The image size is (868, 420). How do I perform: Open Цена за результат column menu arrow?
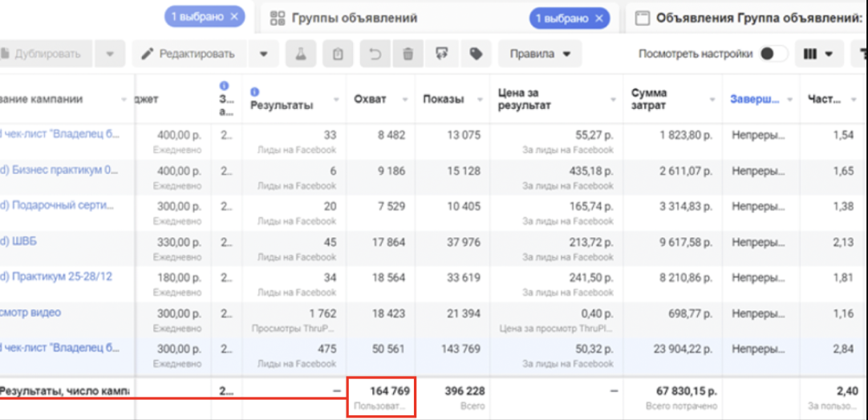point(613,99)
